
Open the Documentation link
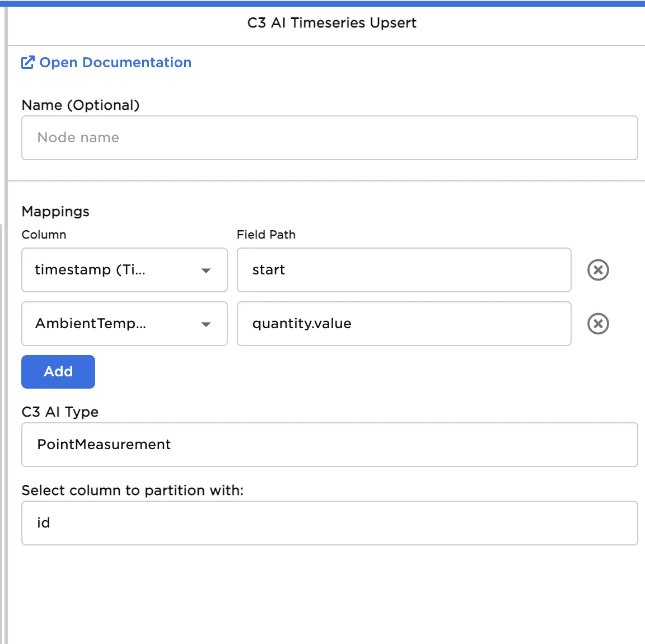point(115,62)
